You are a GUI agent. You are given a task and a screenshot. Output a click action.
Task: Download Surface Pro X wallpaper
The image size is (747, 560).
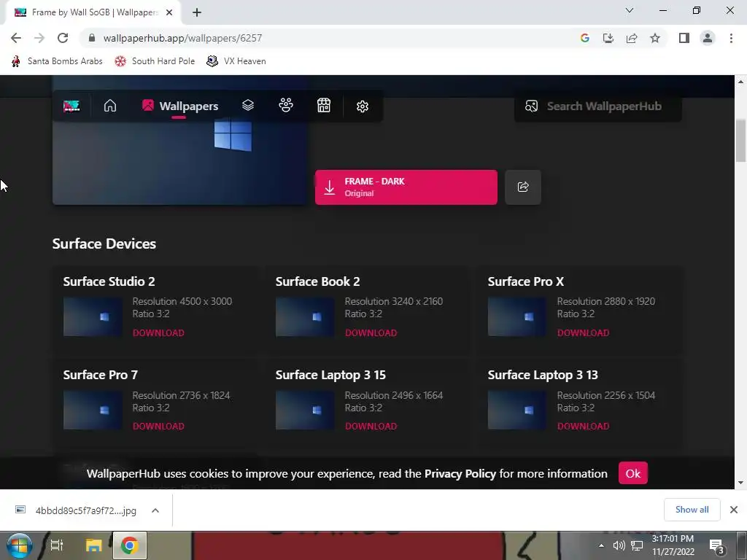click(x=583, y=332)
